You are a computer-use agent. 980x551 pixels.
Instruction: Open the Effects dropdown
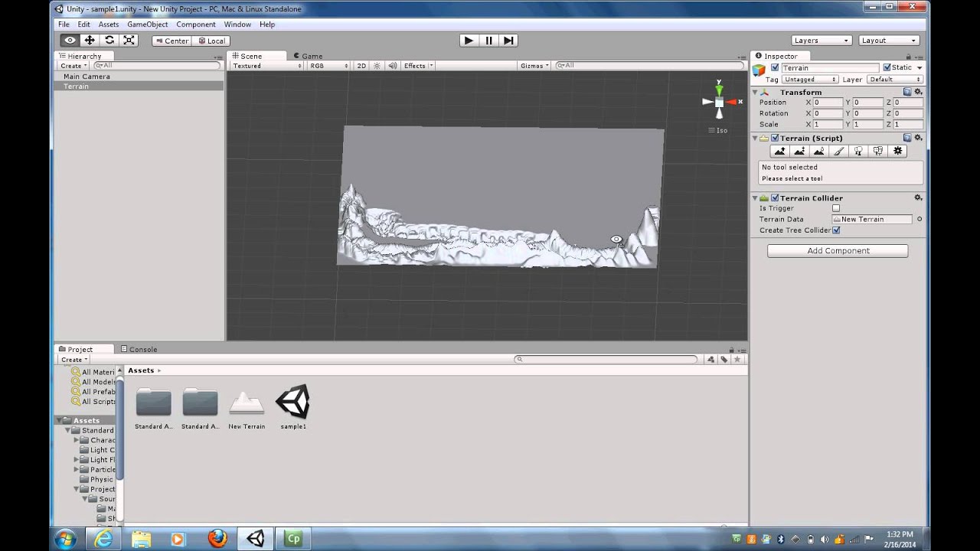coord(418,66)
